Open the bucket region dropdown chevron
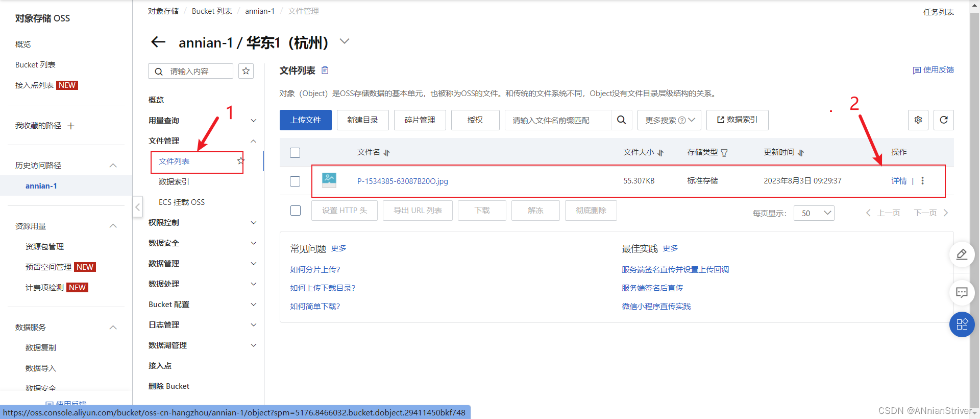Screen dimensions: 980x419 pos(345,41)
